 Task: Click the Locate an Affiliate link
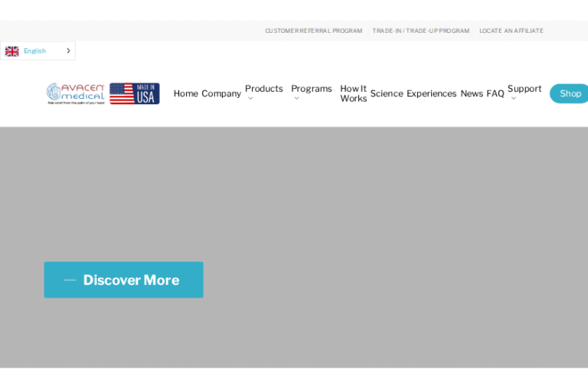coord(511,31)
